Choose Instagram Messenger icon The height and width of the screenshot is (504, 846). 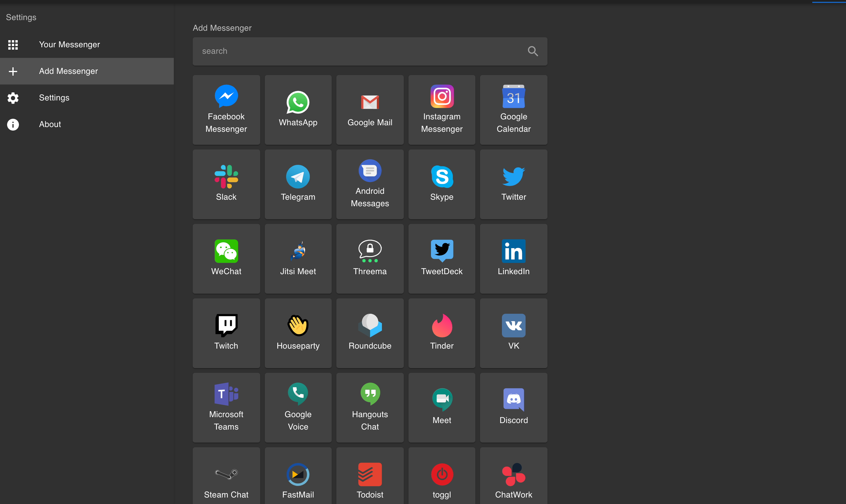click(x=442, y=96)
